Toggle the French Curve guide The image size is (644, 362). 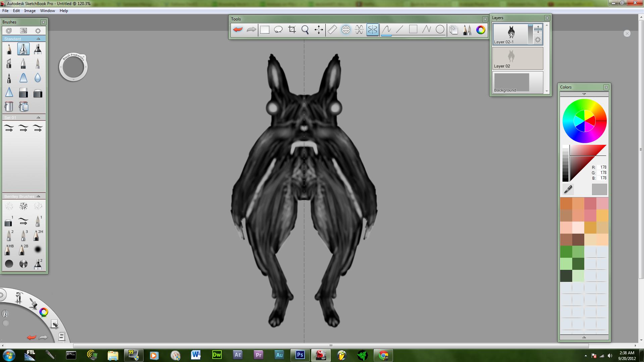(x=359, y=30)
